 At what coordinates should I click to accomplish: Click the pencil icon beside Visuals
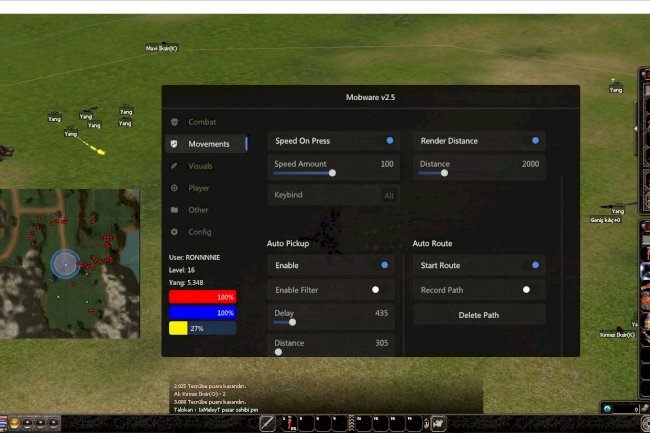(175, 166)
